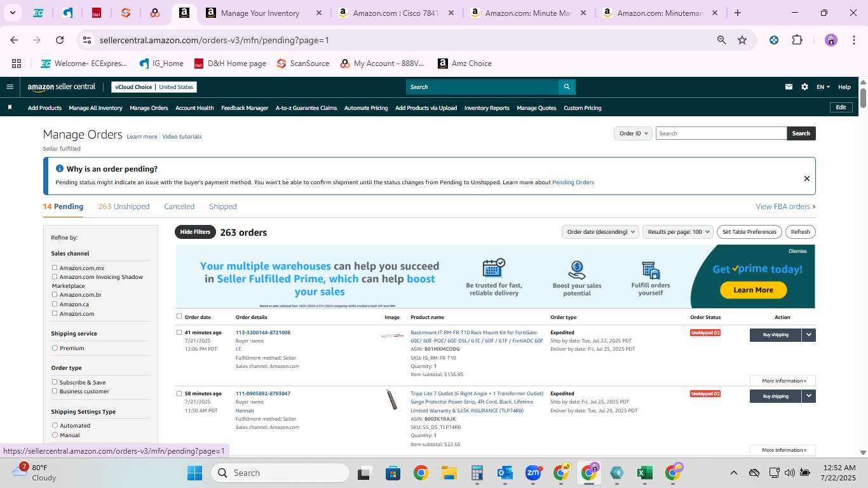Select the Automated shipping settings radio
868x488 pixels.
(55, 425)
